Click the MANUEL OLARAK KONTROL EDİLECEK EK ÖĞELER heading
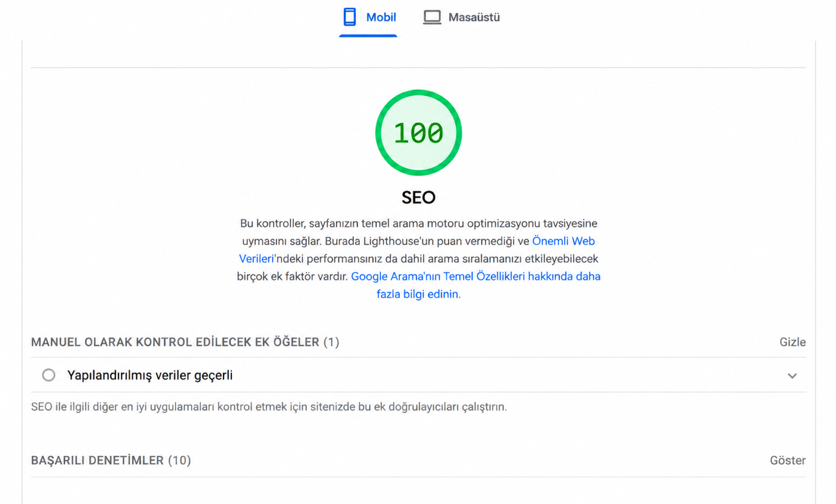836x504 pixels. click(x=185, y=342)
